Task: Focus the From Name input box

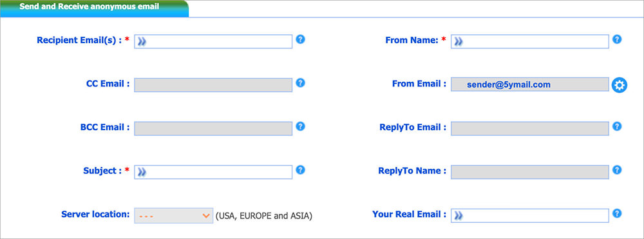Action: [530, 41]
